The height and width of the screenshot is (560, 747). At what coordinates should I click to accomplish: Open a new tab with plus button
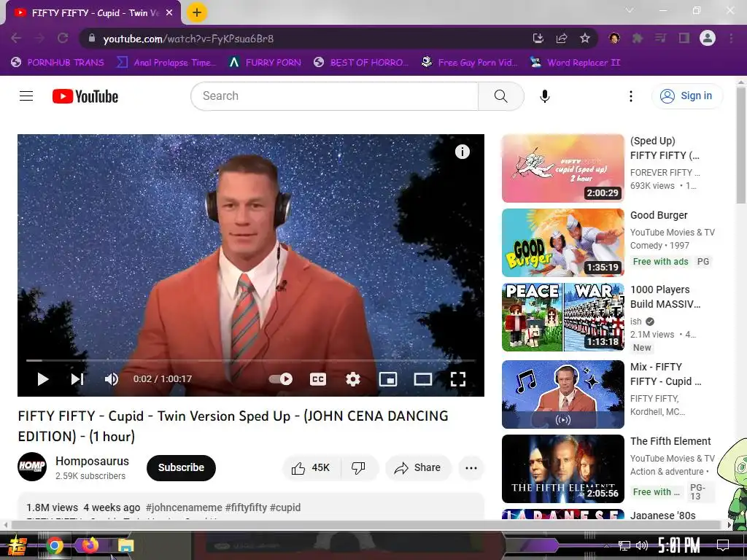pyautogui.click(x=197, y=12)
